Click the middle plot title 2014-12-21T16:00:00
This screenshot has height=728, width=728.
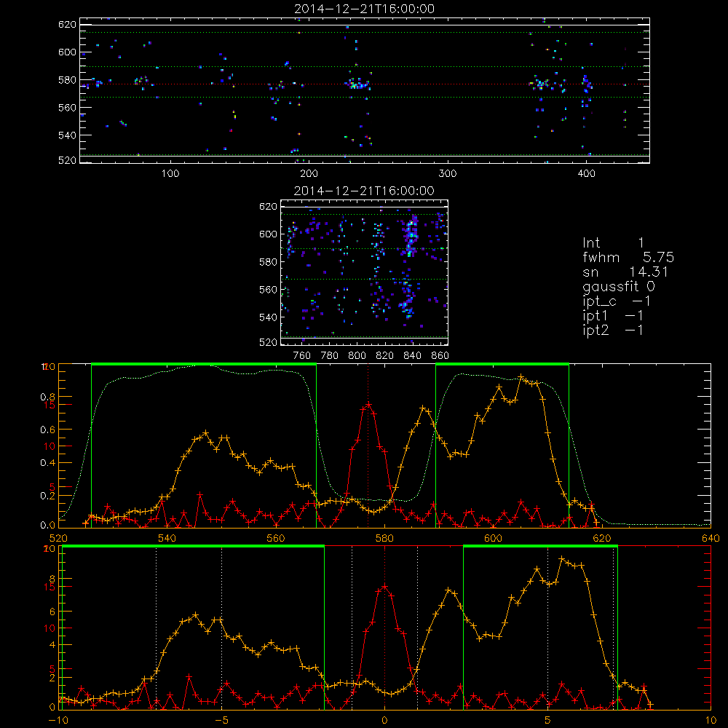click(x=364, y=191)
